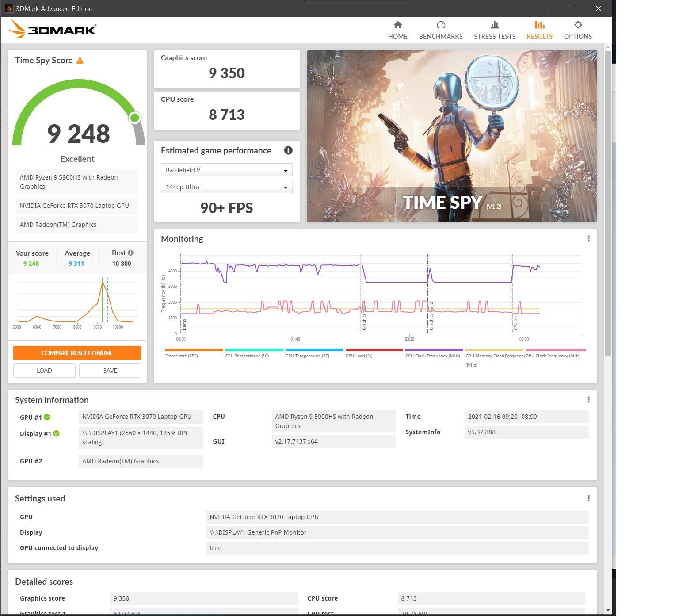This screenshot has height=616, width=679.
Task: Click info icon next to Best score
Action: coord(130,253)
